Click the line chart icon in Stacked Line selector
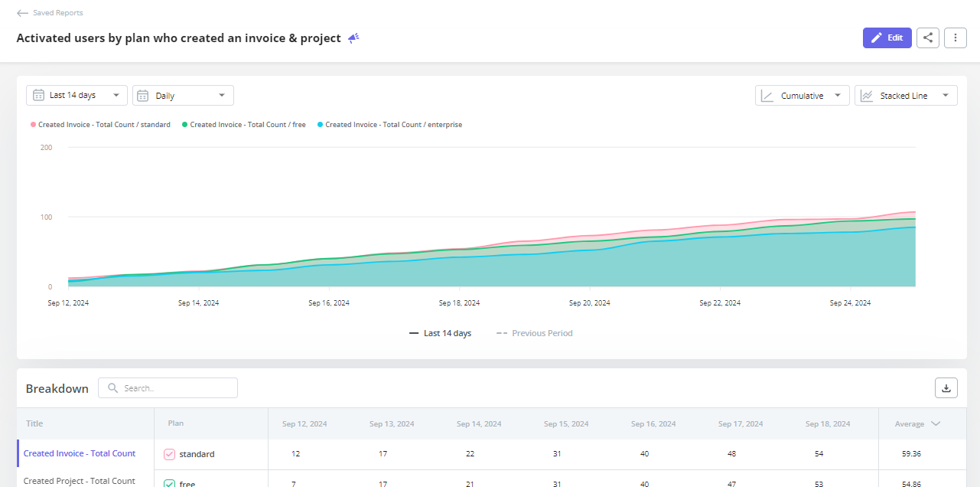 click(867, 96)
